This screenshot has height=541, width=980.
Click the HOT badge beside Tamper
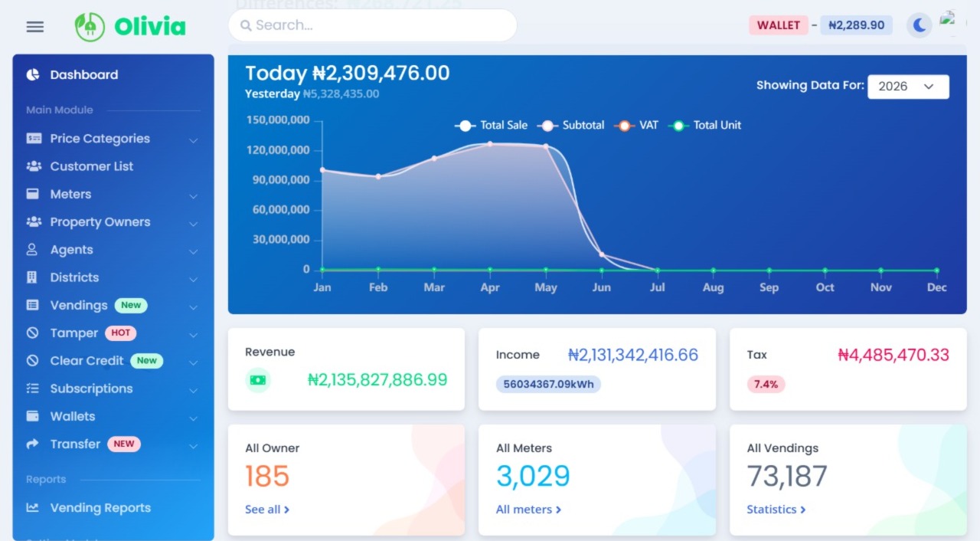point(121,333)
